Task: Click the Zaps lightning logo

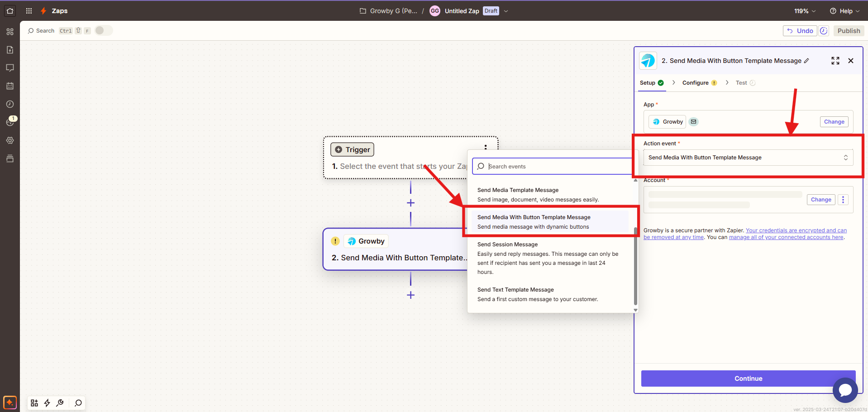Action: coord(43,11)
